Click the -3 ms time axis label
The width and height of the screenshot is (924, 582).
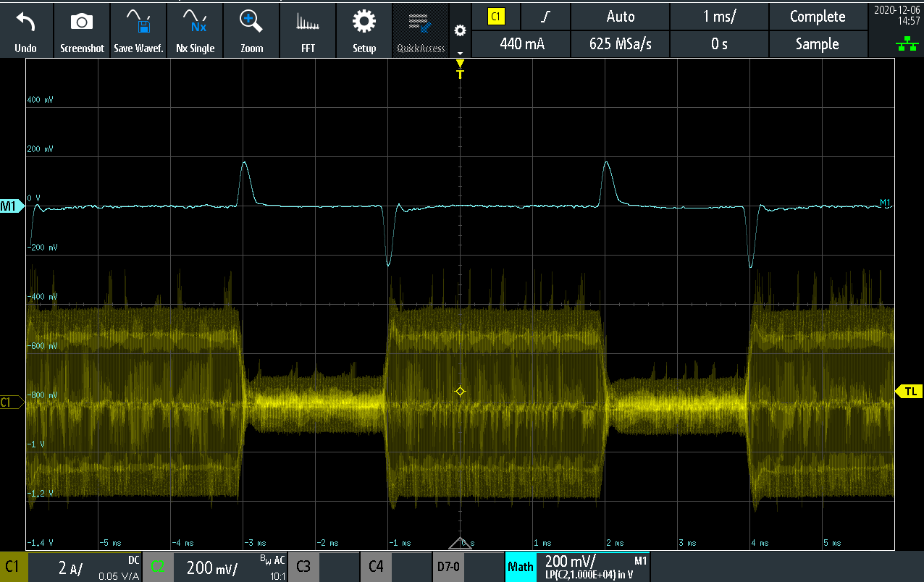[254, 543]
